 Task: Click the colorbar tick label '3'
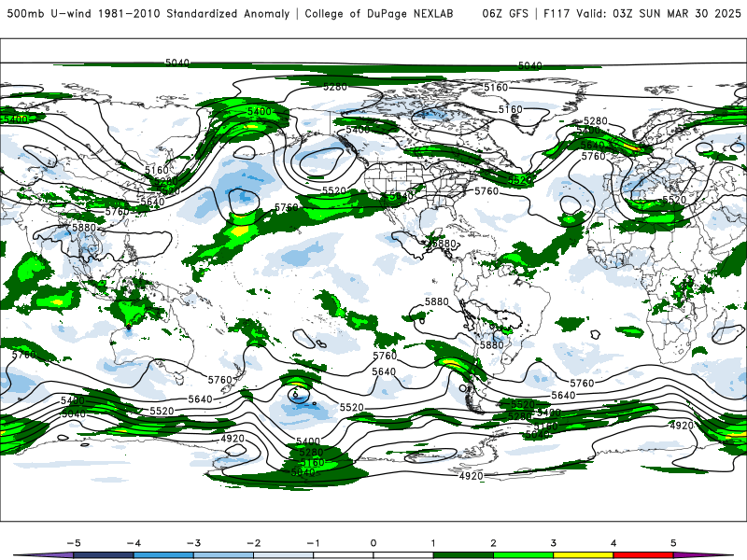(553, 543)
